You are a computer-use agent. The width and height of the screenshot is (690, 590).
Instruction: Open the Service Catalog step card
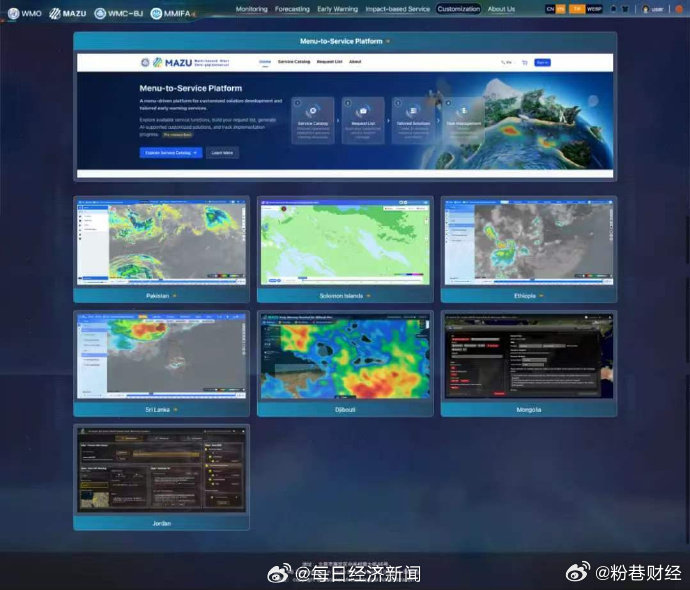313,120
